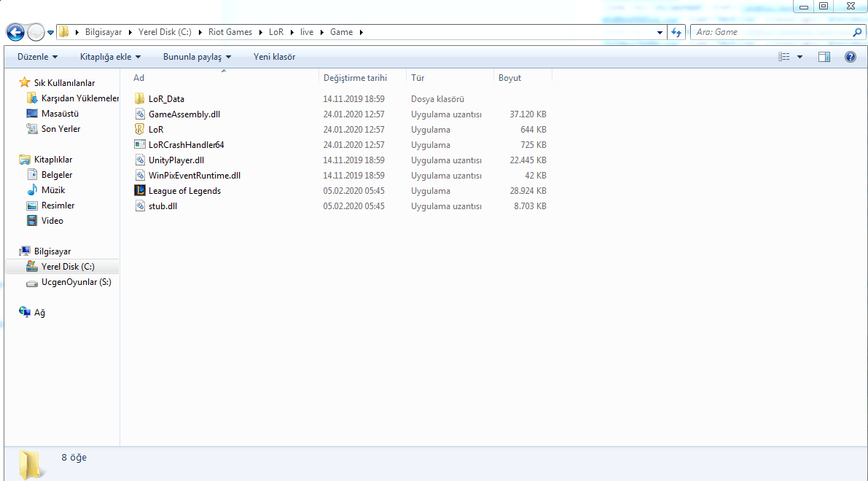Image resolution: width=868 pixels, height=481 pixels.
Task: Select the GameAssembly.dll file icon
Action: tap(139, 114)
